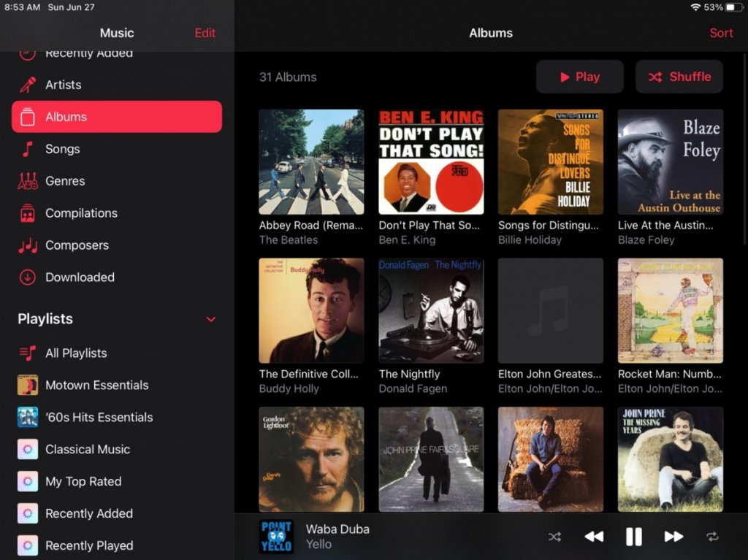Click the Composers double-note icon
The height and width of the screenshot is (560, 748).
point(28,245)
